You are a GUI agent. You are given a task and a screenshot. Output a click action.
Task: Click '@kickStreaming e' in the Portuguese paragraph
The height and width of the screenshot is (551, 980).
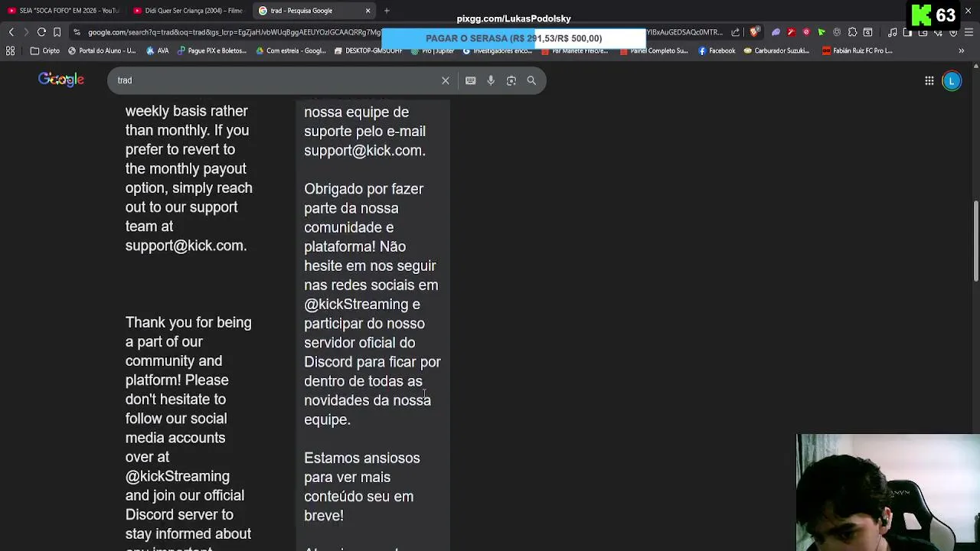tap(362, 304)
